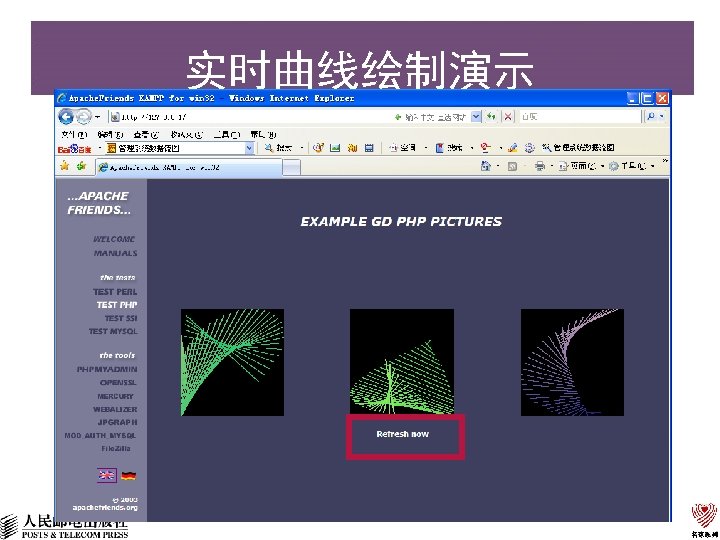Click the EXAMPLE GD PHP PICTURES heading
Screen dimensions: 720x540
pos(401,222)
